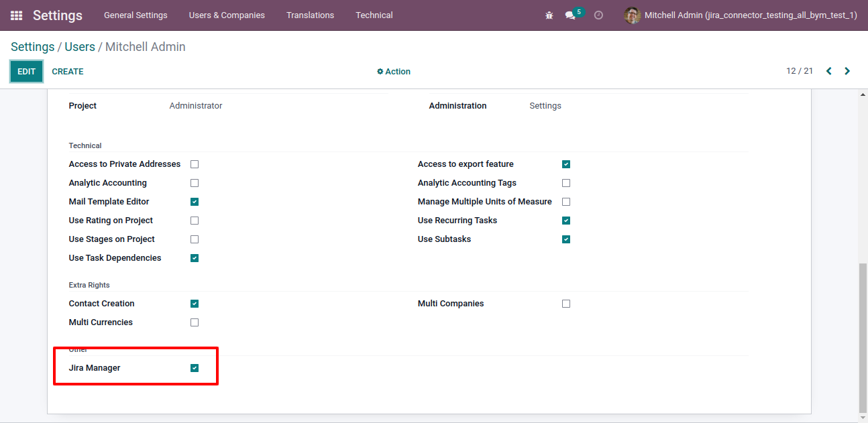Toggle Analytic Accounting Tags checkbox
868x423 pixels.
[x=566, y=183]
